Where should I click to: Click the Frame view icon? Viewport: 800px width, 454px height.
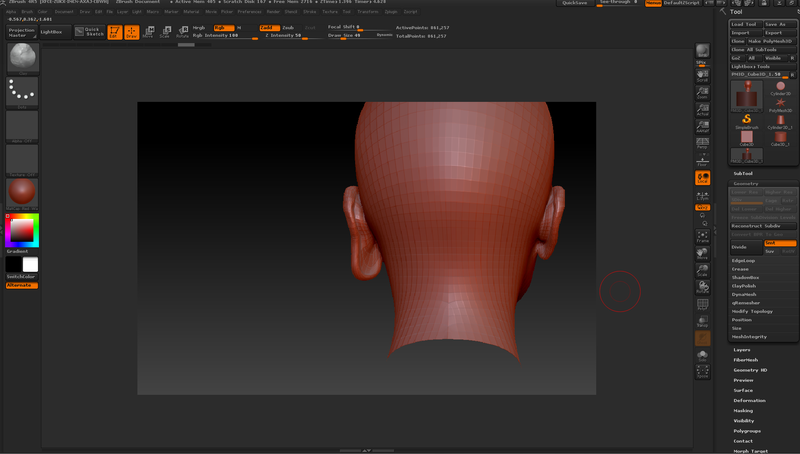703,237
